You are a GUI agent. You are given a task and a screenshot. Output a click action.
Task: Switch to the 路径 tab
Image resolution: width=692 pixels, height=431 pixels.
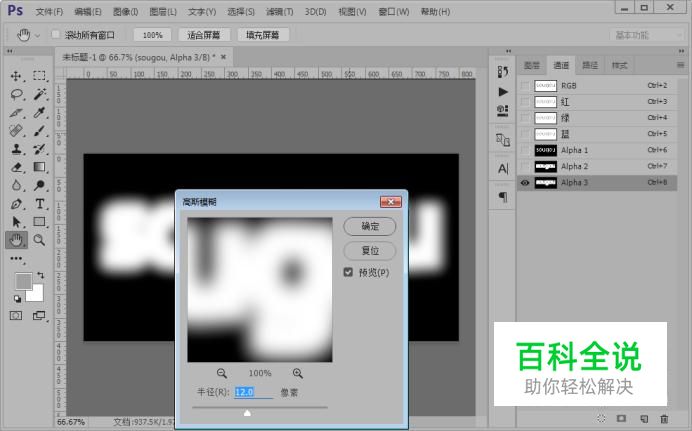590,66
